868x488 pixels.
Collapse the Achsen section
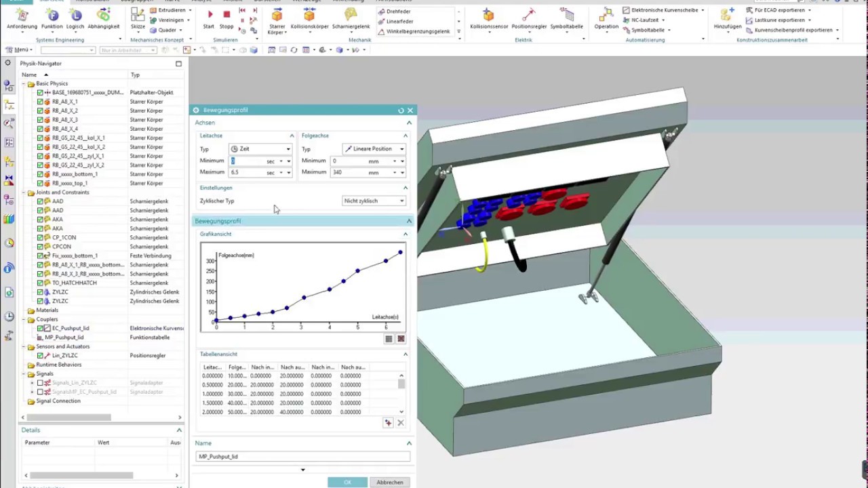click(409, 123)
